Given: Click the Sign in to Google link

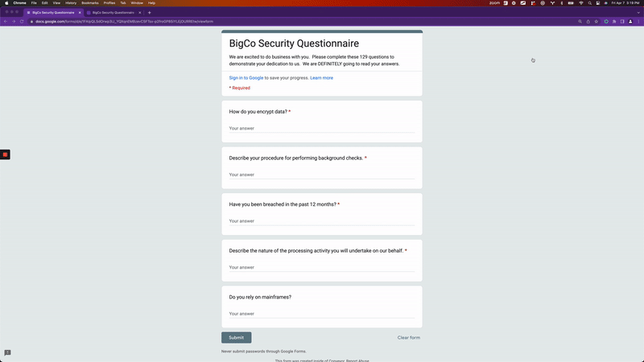Looking at the screenshot, I should [246, 77].
